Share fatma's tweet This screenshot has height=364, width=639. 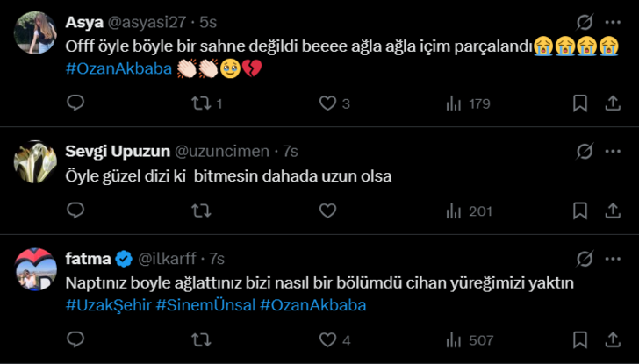[612, 339]
